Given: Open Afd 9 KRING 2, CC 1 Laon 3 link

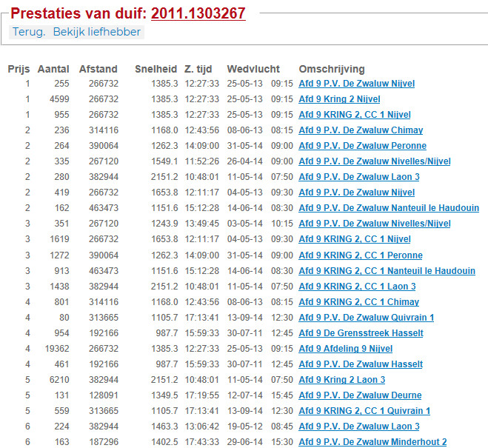Looking at the screenshot, I should point(357,287).
